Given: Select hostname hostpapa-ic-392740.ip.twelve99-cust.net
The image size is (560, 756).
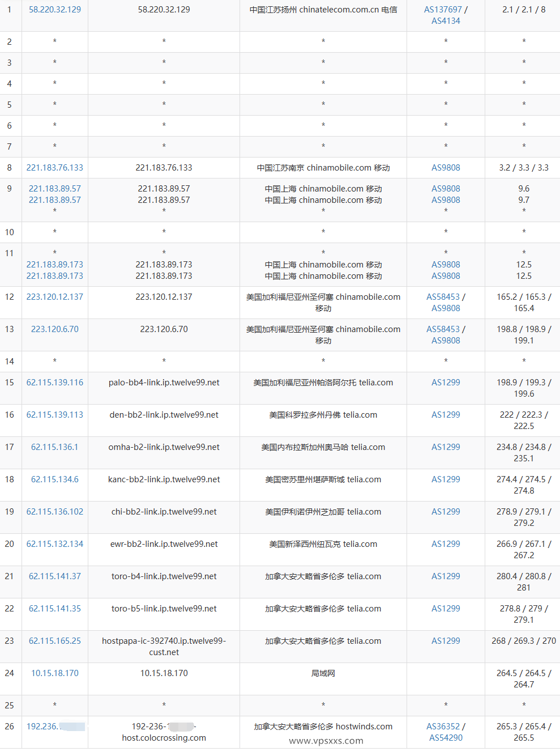Looking at the screenshot, I should tap(164, 647).
